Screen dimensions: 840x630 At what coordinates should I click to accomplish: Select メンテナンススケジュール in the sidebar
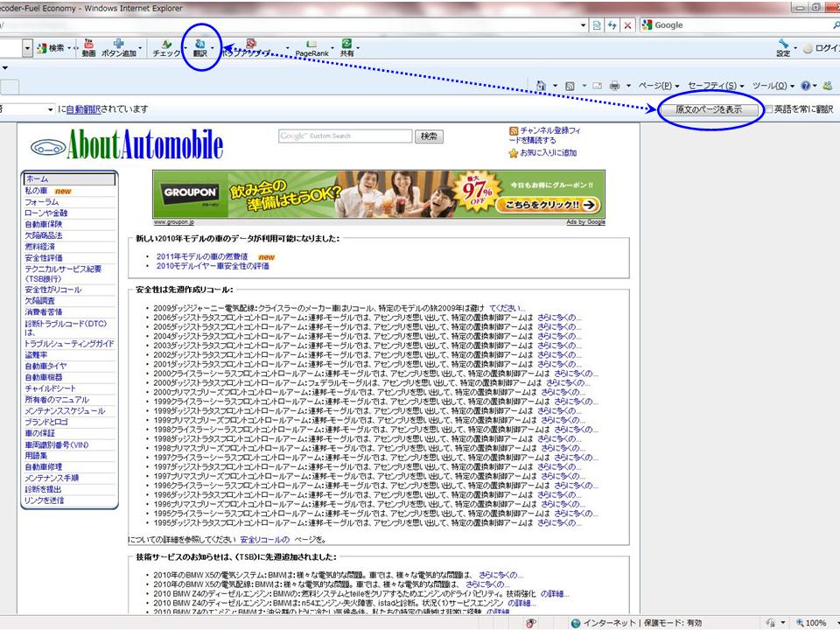click(x=65, y=411)
